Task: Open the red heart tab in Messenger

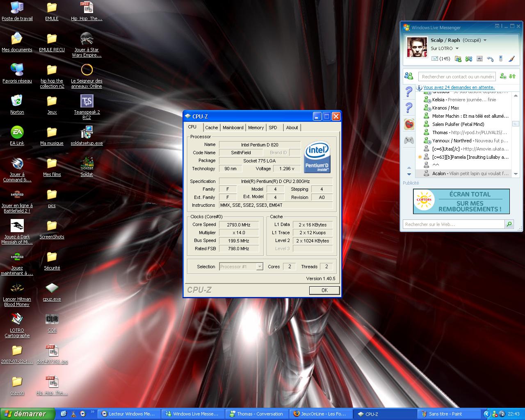Action: (409, 124)
